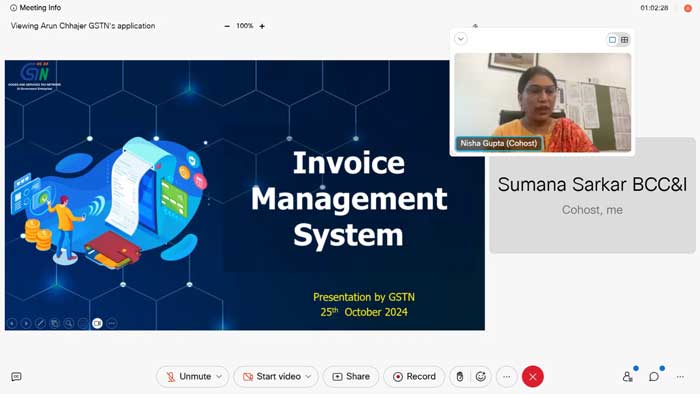Click the Meeting Info icon
The height and width of the screenshot is (394, 700).
(13, 8)
